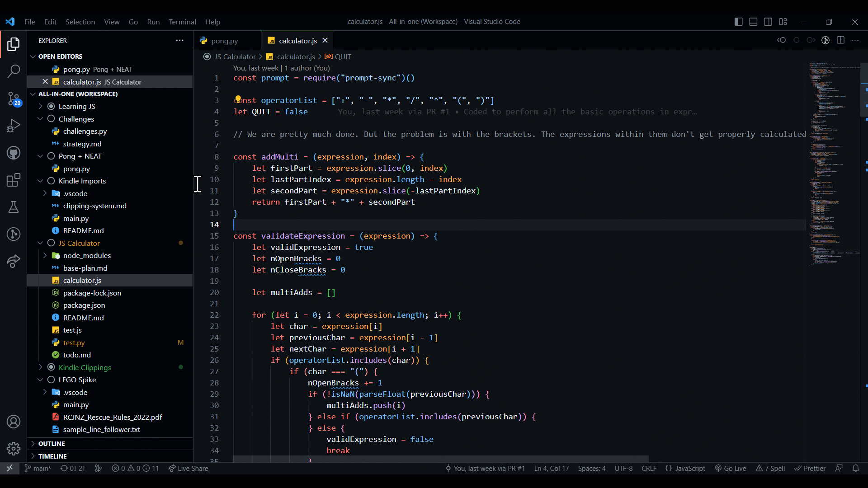Open the Testing flask icon
This screenshot has width=868, height=488.
14,207
